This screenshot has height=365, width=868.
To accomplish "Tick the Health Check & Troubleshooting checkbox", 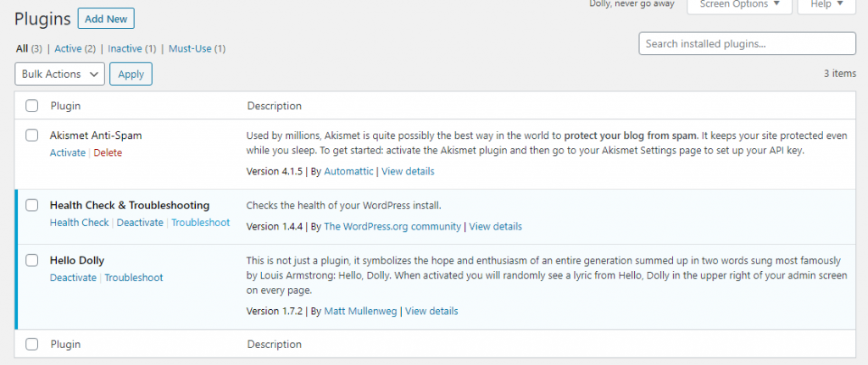I will 32,205.
